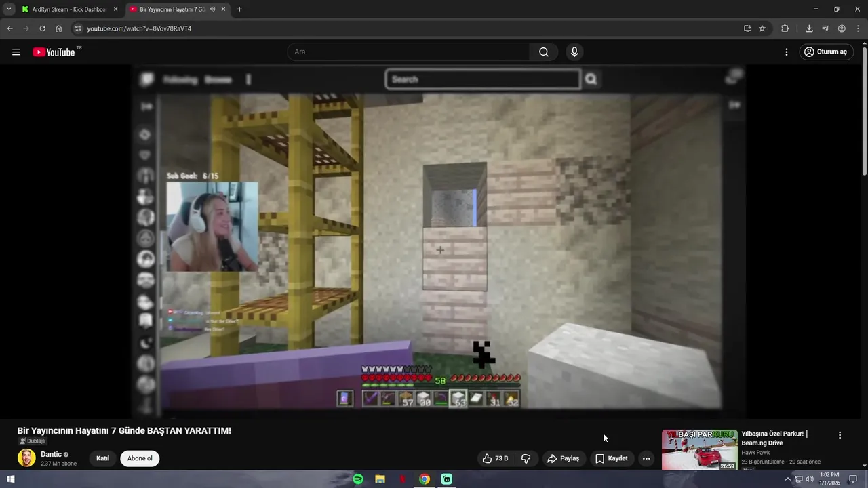This screenshot has height=488, width=868.
Task: Open the Yılbaşı Parkuru recommended video thumbnail
Action: tap(699, 449)
